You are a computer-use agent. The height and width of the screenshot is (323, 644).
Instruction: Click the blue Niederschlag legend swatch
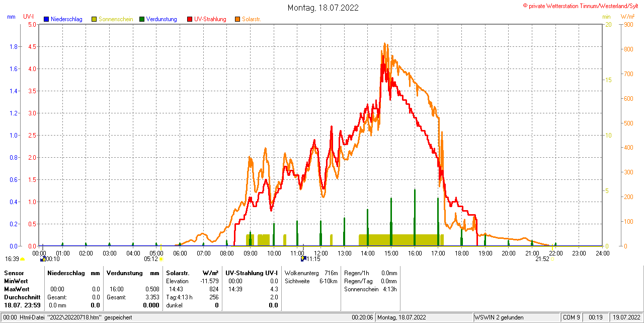click(46, 19)
